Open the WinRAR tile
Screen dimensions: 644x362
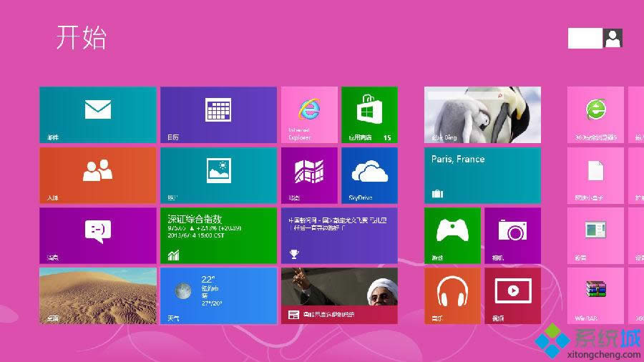coord(595,295)
